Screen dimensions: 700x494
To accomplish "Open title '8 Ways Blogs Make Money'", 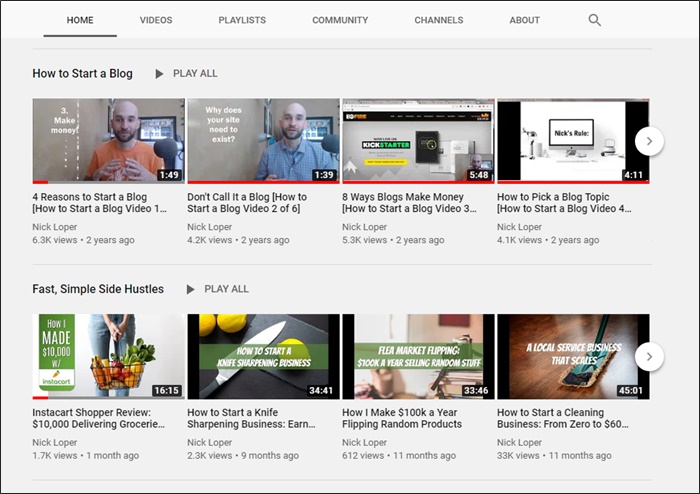I will click(409, 203).
